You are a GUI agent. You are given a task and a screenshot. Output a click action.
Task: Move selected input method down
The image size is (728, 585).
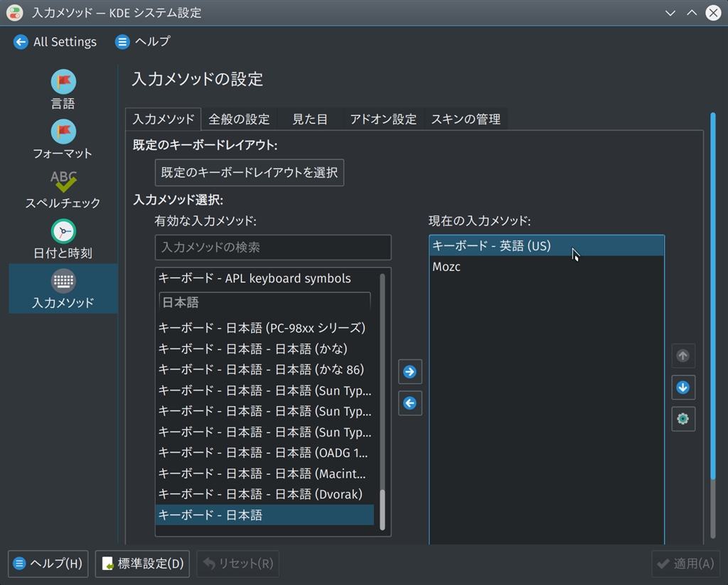click(x=683, y=387)
